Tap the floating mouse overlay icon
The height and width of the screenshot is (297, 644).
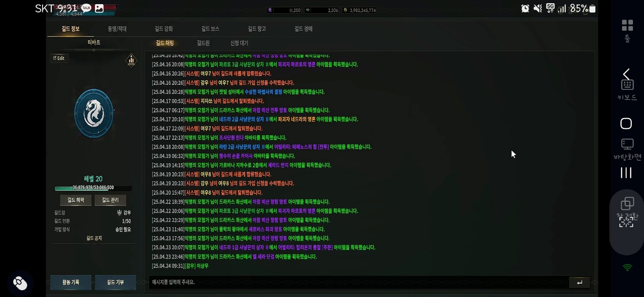(20, 283)
